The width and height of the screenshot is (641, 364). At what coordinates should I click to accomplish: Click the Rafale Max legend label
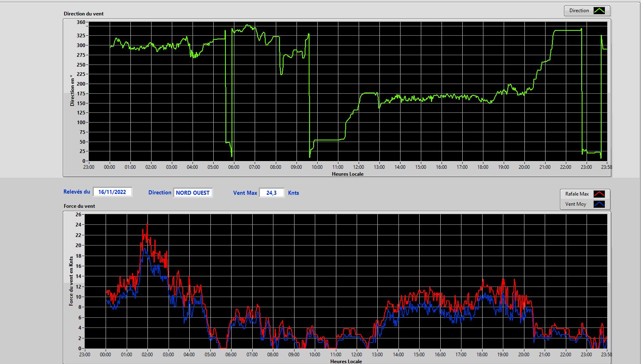(577, 194)
